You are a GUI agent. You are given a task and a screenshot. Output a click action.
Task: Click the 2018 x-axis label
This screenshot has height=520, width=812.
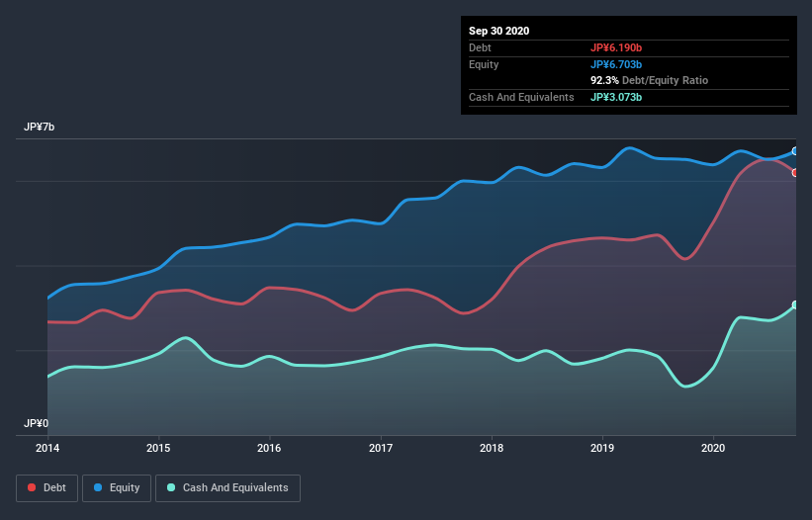[492, 448]
